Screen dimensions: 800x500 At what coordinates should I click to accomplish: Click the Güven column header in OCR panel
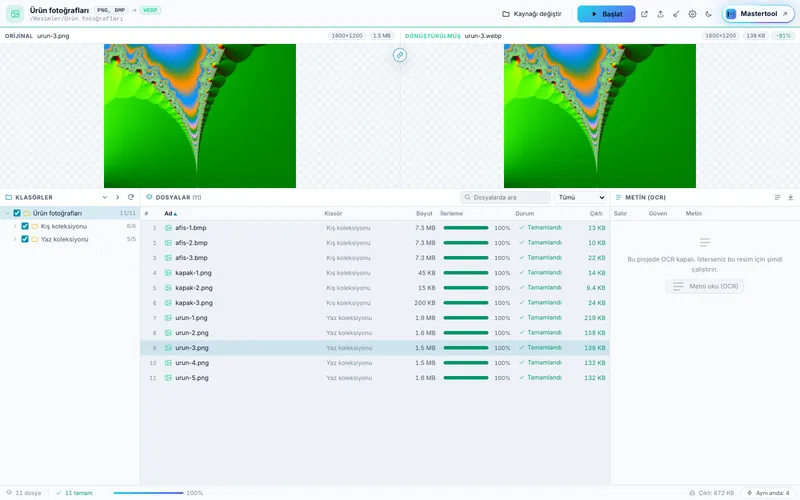click(x=658, y=214)
